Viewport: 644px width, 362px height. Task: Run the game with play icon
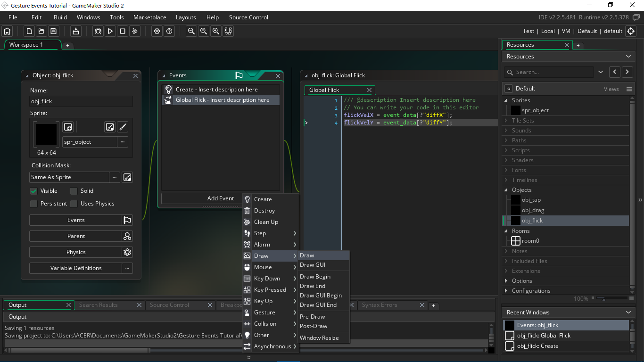coord(110,31)
